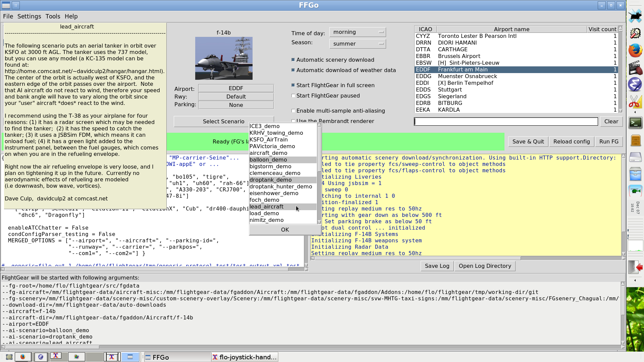Image resolution: width=644 pixels, height=362 pixels.
Task: Open the Help menu
Action: tap(71, 16)
